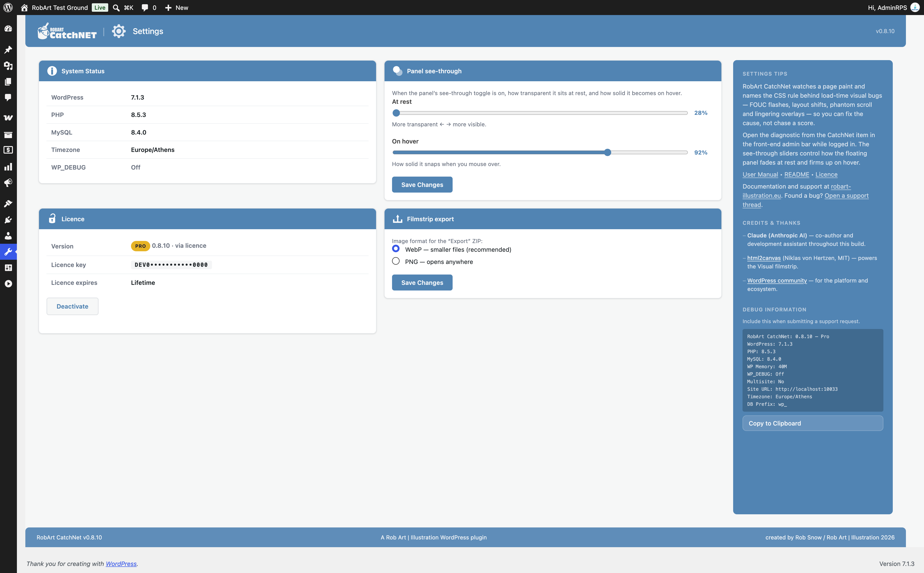This screenshot has height=573, width=924.
Task: Open Settings sliders icon in sidebar
Action: (x=8, y=268)
